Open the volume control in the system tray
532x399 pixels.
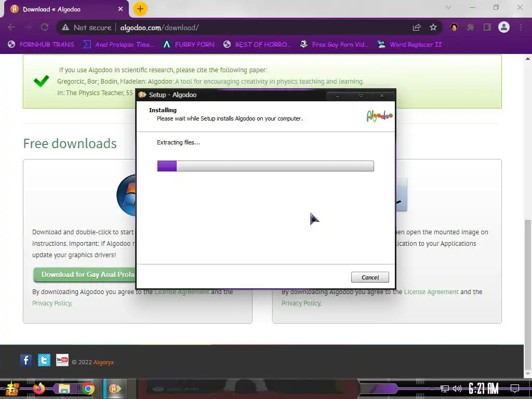click(x=457, y=389)
